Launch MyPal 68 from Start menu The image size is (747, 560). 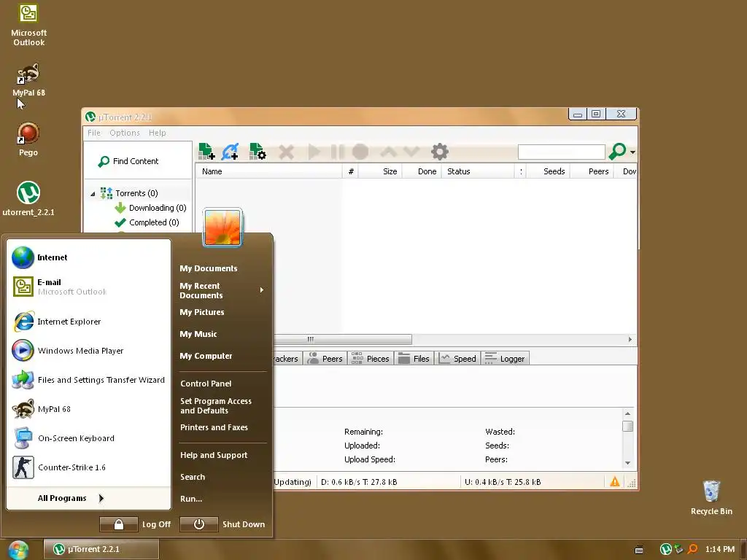pyautogui.click(x=88, y=409)
